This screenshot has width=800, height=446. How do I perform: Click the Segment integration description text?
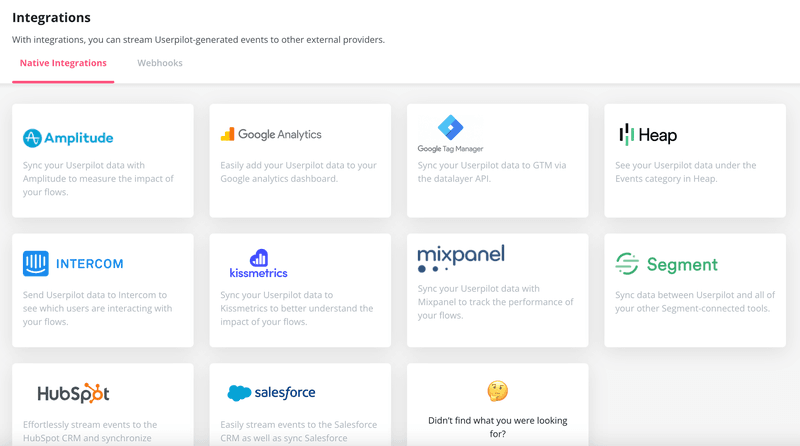[695, 301]
